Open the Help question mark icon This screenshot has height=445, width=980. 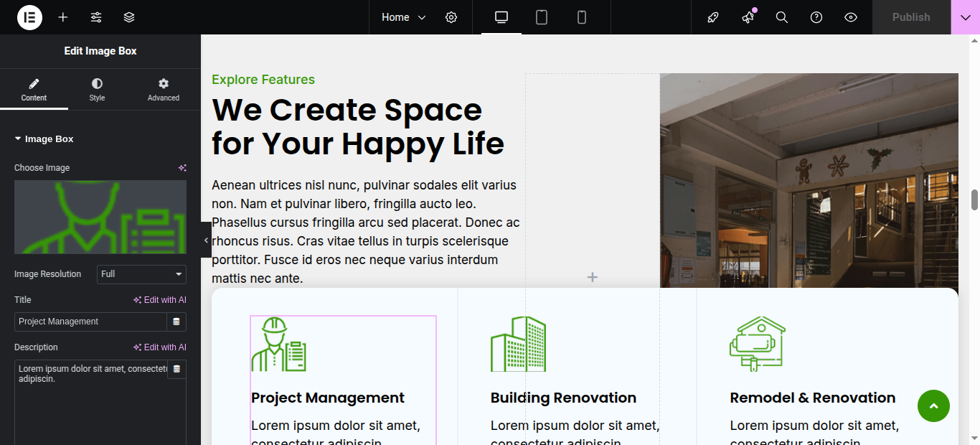point(816,17)
